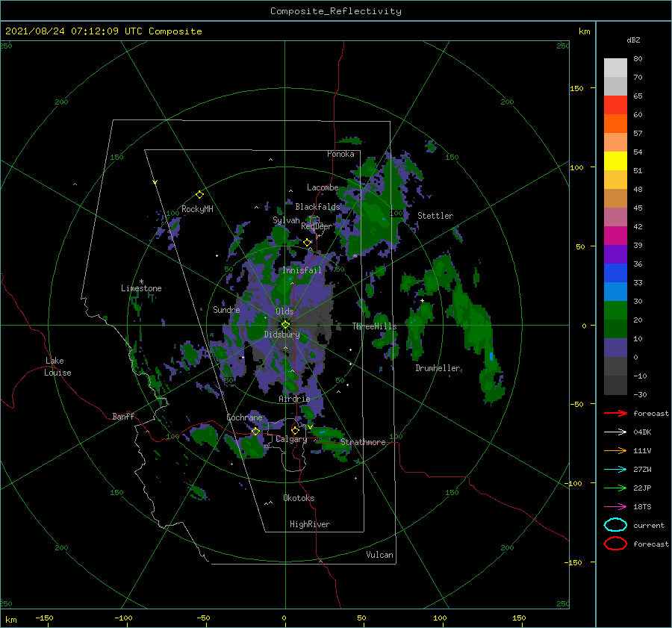
Task: Click the RedDeer city label
Action: click(x=317, y=226)
